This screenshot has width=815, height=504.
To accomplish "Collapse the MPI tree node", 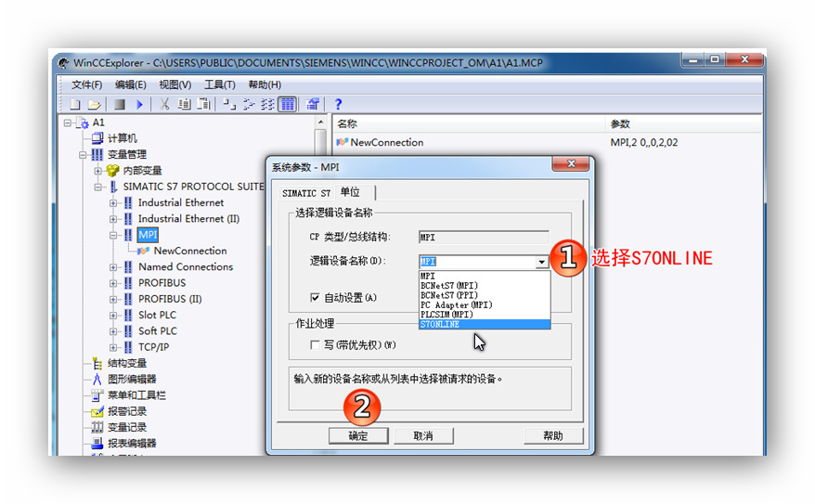I will [x=113, y=236].
